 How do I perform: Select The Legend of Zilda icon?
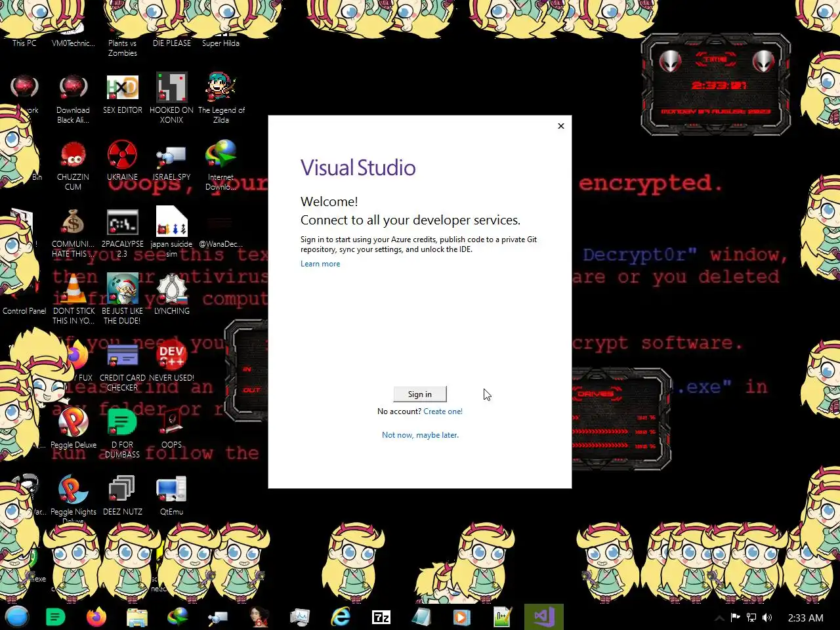point(221,98)
